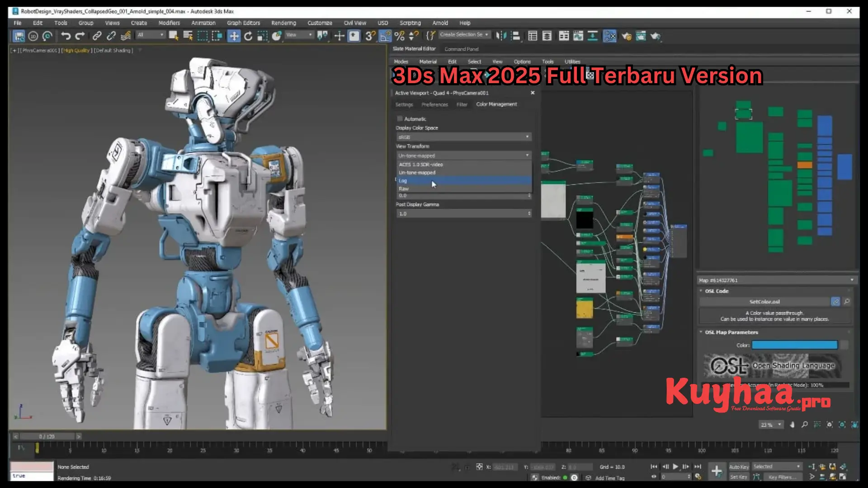Select the Rotate tool in the toolbar
Screen dimensions: 868x488
click(248, 36)
